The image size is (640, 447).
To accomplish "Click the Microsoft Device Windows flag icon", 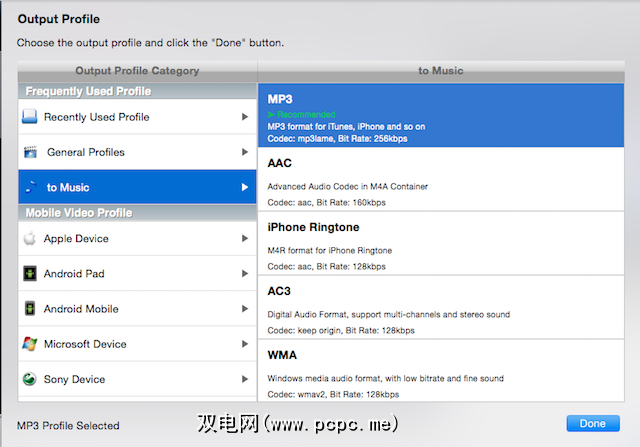I will 29,344.
